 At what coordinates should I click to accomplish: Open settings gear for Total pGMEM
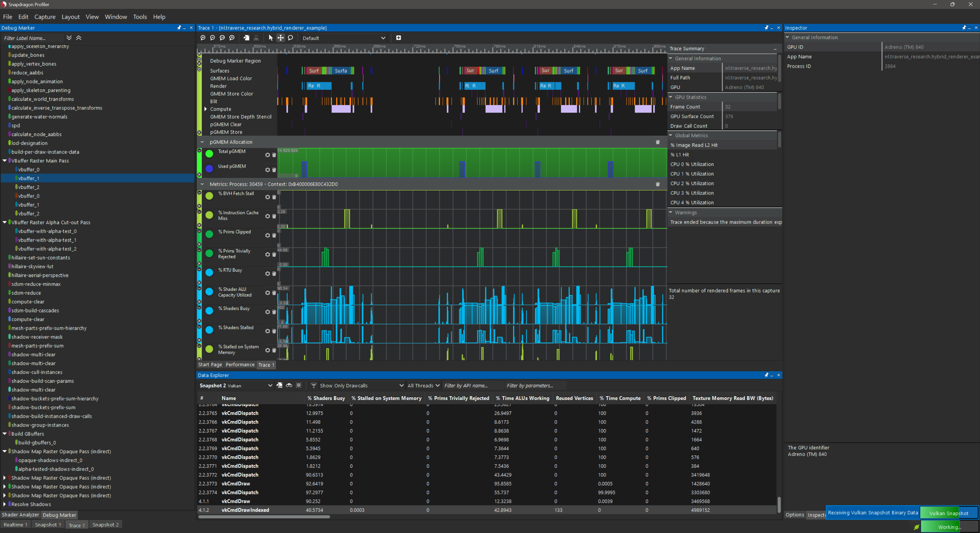coord(267,155)
